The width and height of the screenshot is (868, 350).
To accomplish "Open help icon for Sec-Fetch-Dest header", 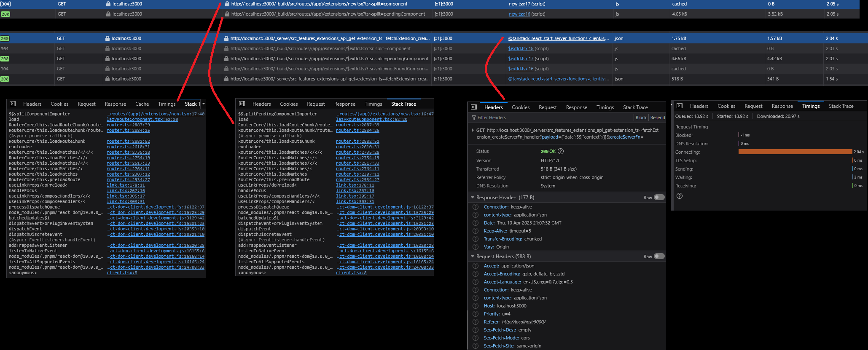I will pos(476,330).
